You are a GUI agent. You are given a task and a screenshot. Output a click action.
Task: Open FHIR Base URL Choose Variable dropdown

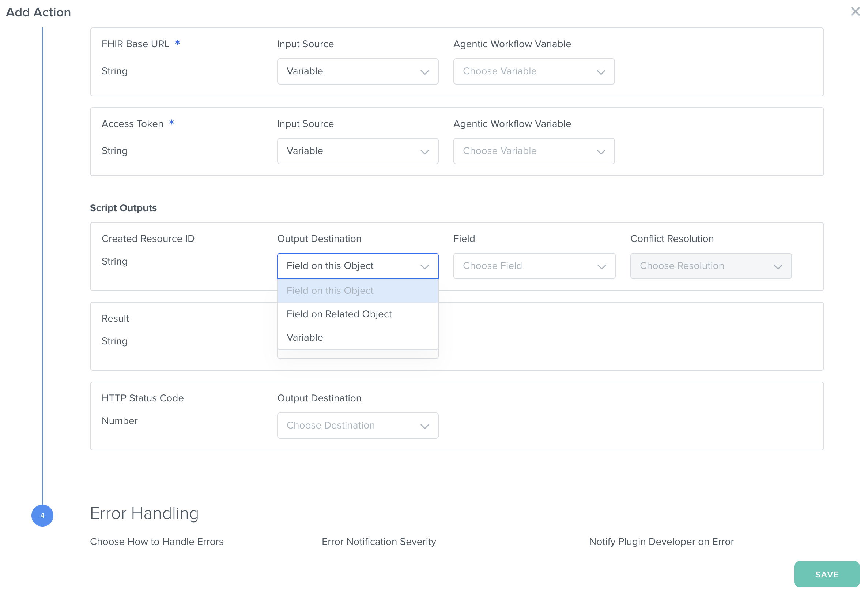pyautogui.click(x=534, y=71)
